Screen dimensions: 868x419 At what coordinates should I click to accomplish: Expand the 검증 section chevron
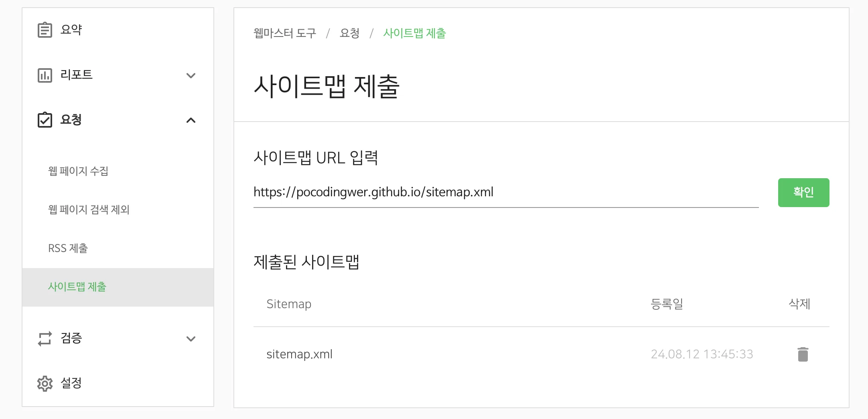point(191,339)
